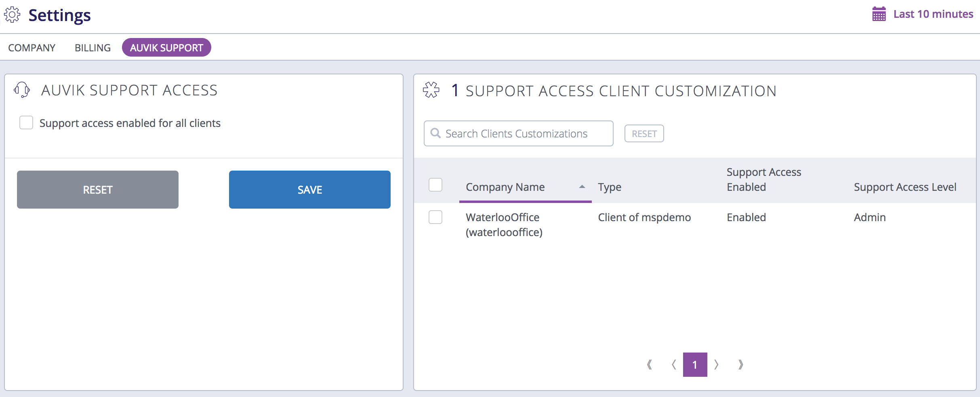Click the blue SAVE button
This screenshot has height=397, width=980.
[309, 189]
